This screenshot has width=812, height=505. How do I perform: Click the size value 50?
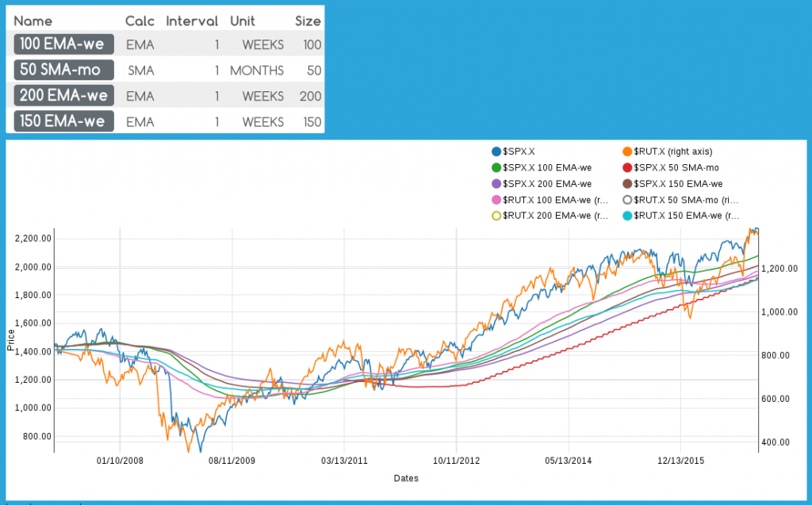pos(314,71)
